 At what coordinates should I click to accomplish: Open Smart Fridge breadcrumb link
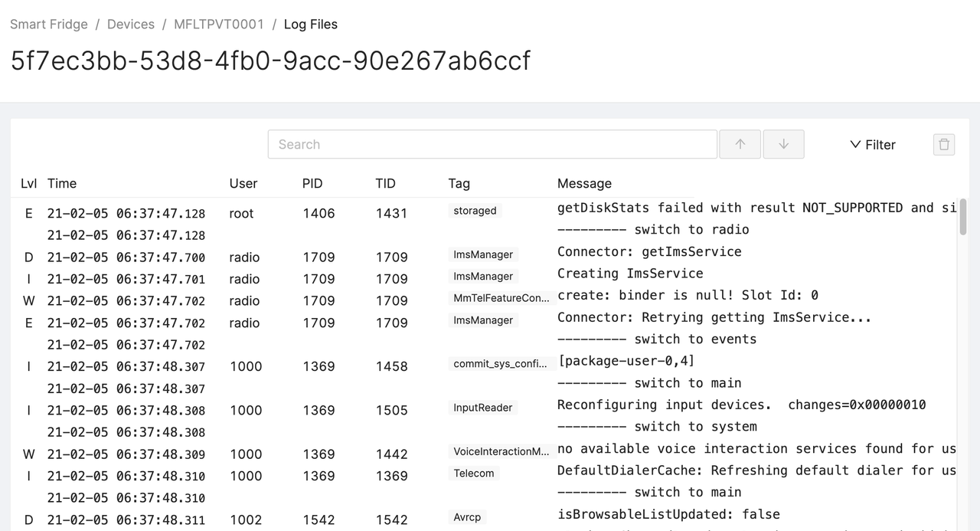coord(49,25)
